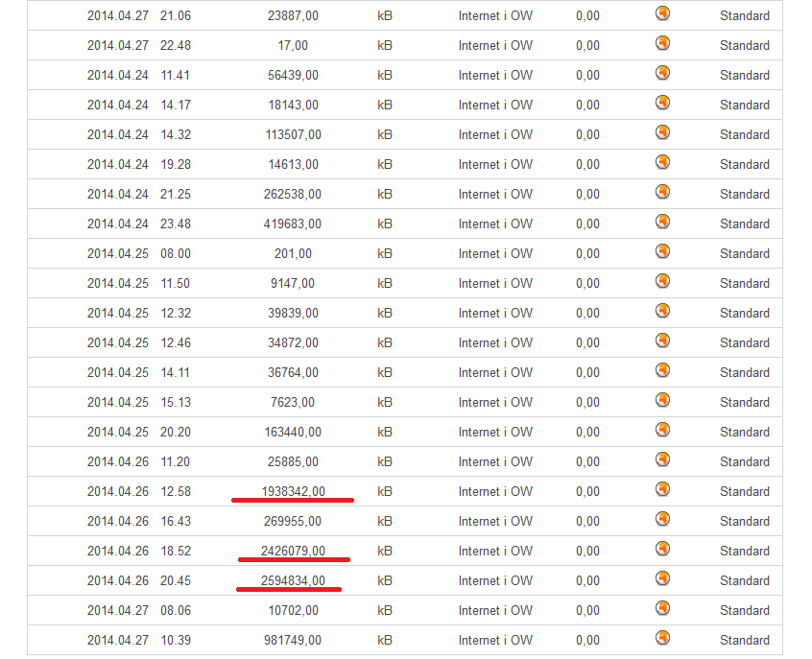This screenshot has width=812, height=659.
Task: Click the data amount 10702,00
Action: (x=293, y=611)
